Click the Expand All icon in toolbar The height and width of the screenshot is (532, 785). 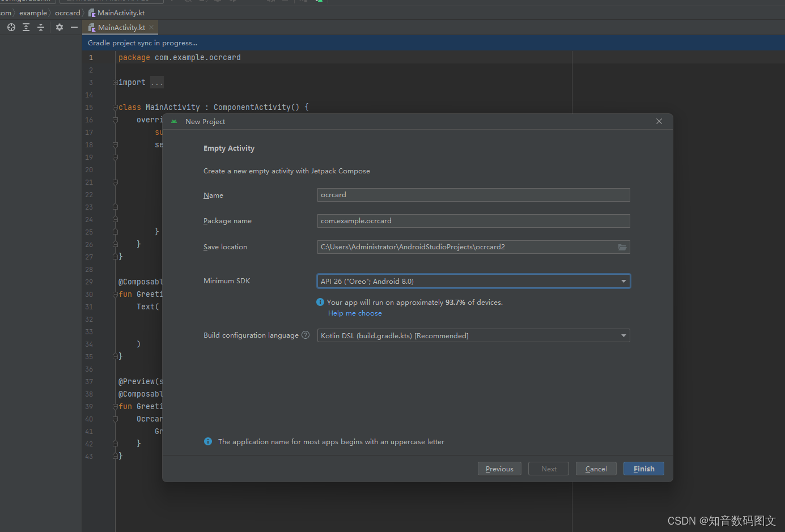26,27
